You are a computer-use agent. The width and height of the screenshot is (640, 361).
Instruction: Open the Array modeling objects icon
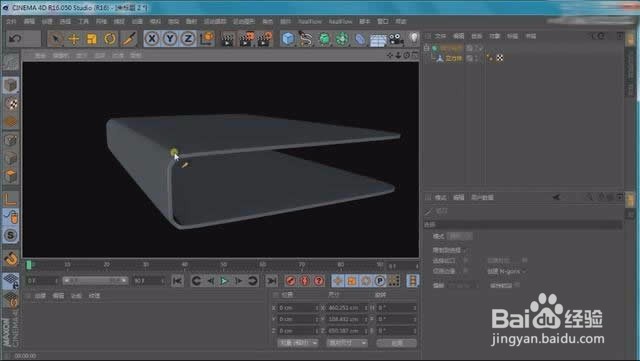click(342, 39)
